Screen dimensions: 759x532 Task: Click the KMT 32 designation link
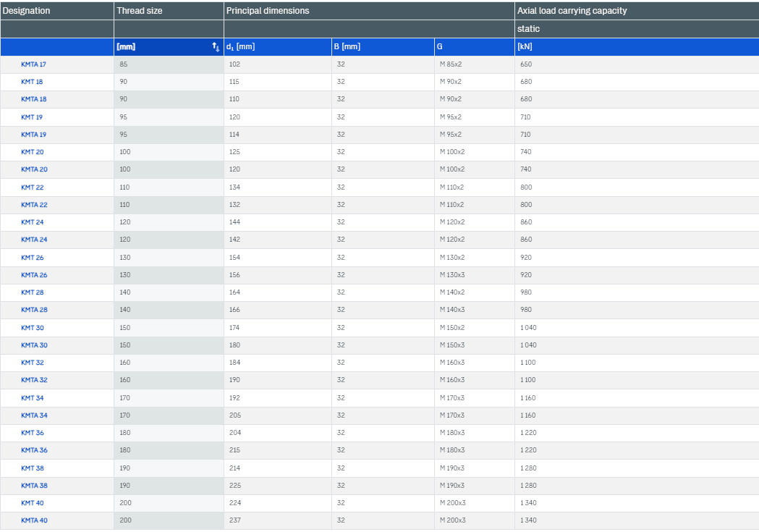(32, 363)
